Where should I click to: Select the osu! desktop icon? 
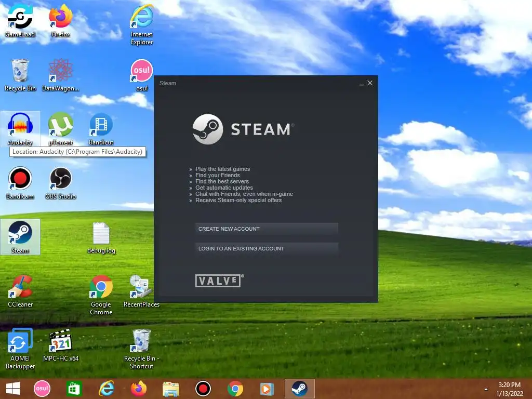pyautogui.click(x=142, y=75)
